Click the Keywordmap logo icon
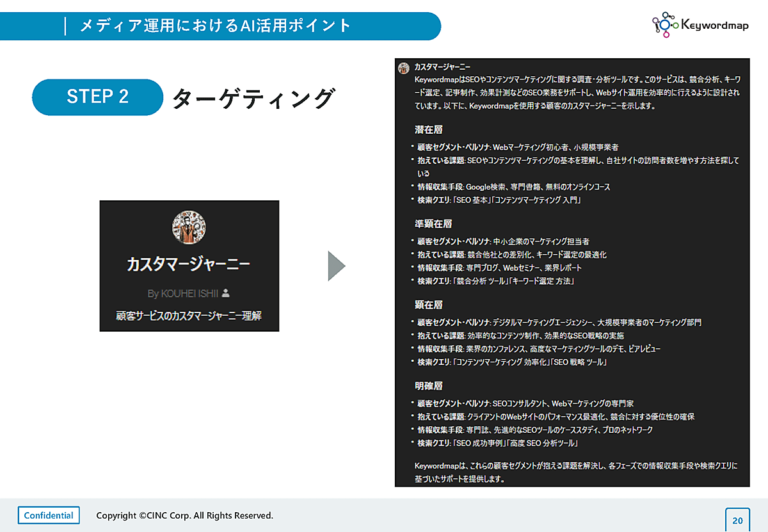The image size is (768, 532). [665, 24]
